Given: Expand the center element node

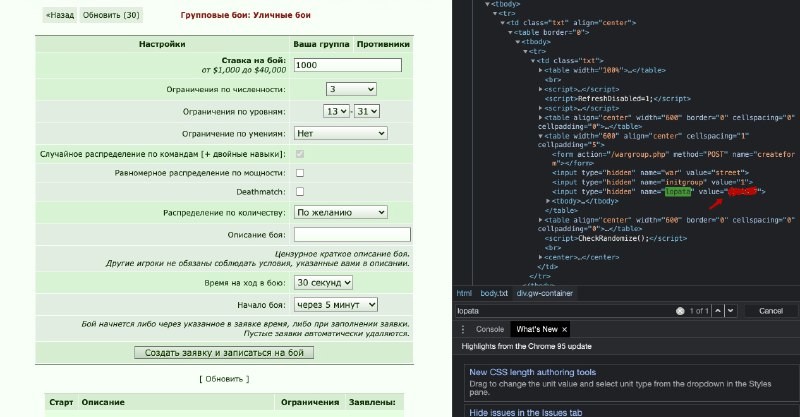Looking at the screenshot, I should (x=540, y=257).
